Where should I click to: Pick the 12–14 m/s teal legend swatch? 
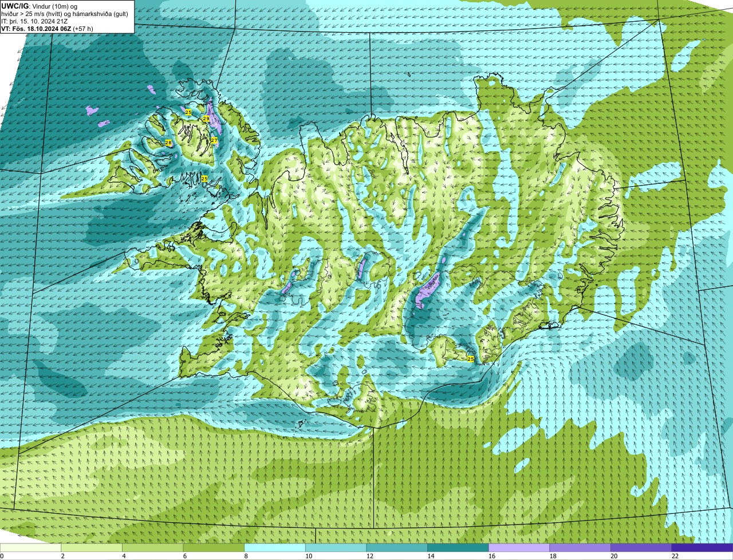397,548
